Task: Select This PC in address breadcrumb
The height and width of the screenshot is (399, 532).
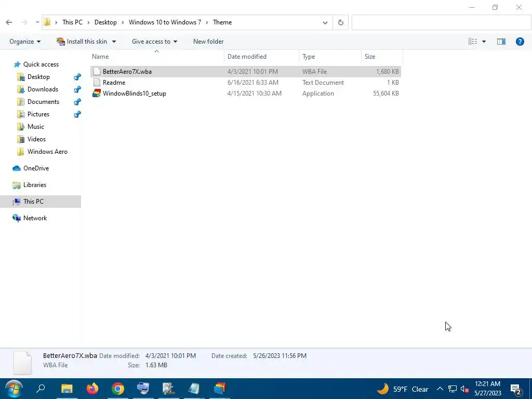Action: (72, 22)
